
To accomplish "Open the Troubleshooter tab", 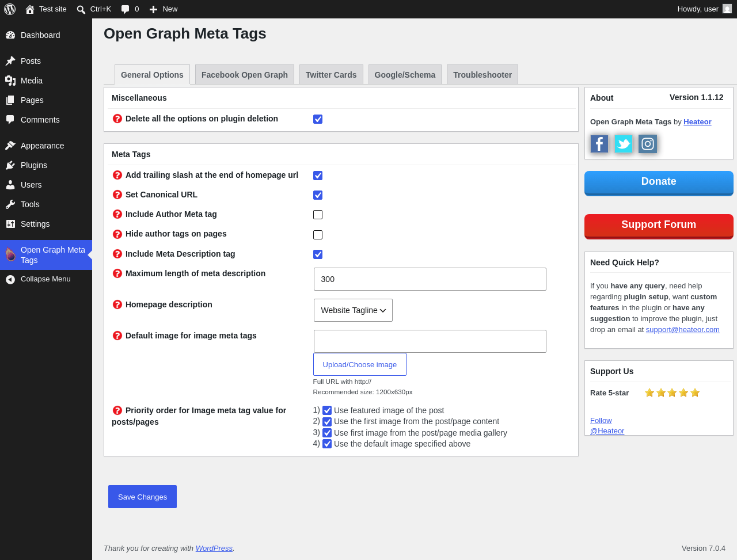I will point(483,75).
